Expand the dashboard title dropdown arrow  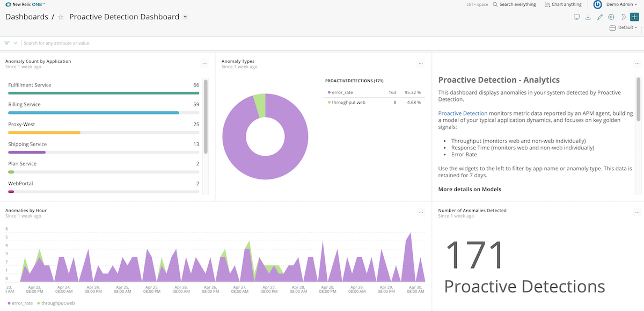tap(185, 17)
